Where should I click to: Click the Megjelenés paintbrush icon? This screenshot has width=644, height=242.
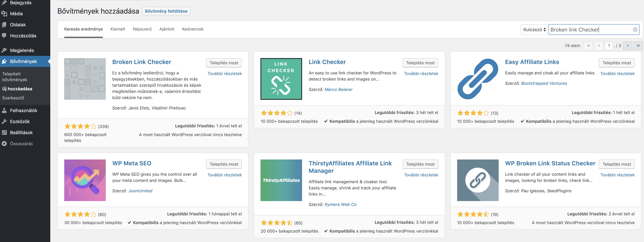[4, 50]
